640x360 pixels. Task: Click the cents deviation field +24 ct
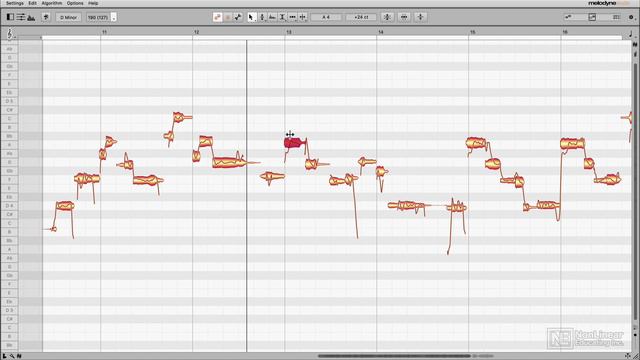(361, 17)
